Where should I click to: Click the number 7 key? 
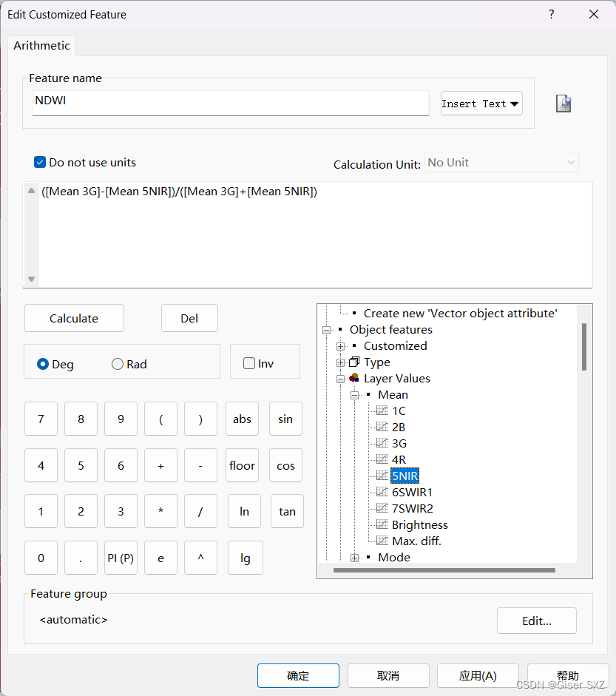coord(41,419)
